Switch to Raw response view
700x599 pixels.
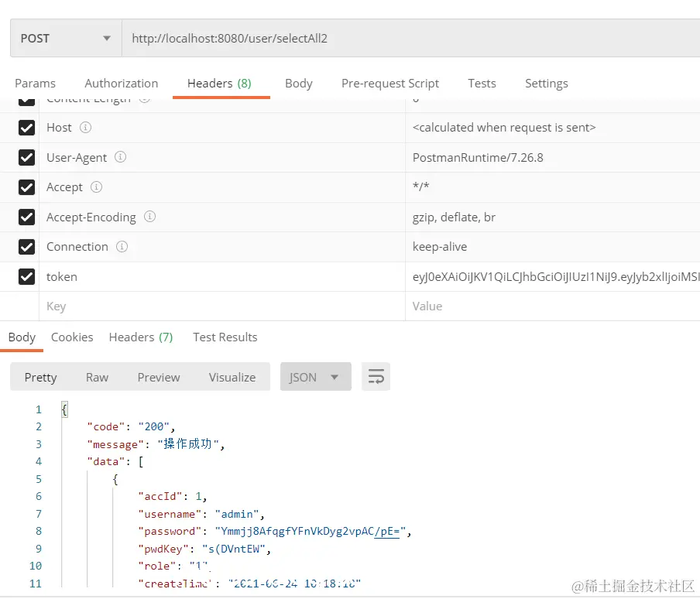pyautogui.click(x=97, y=378)
